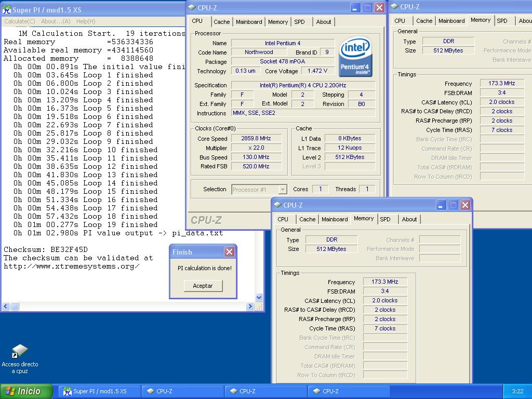Click the lower CPU-Z window title icon

pyautogui.click(x=277, y=205)
